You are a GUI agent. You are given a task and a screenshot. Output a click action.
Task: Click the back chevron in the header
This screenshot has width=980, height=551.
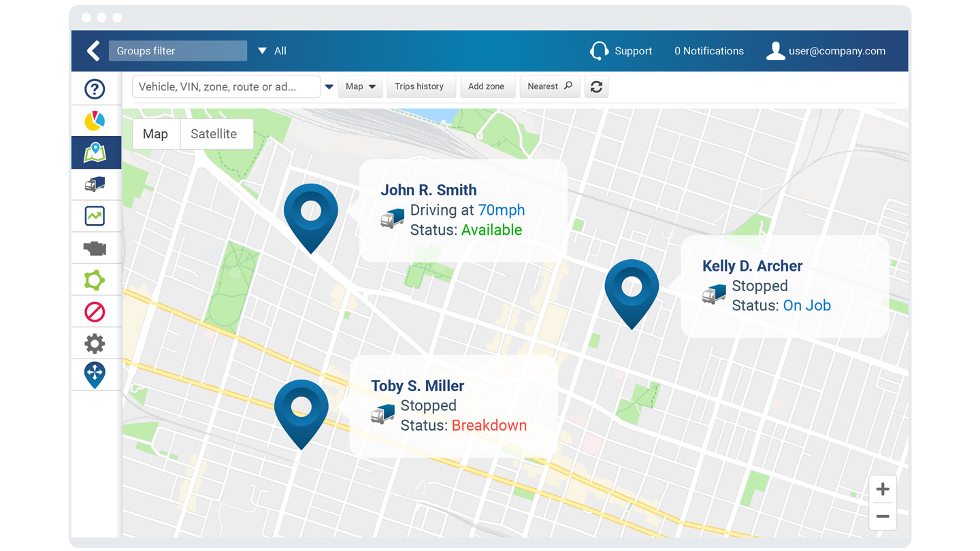coord(93,51)
